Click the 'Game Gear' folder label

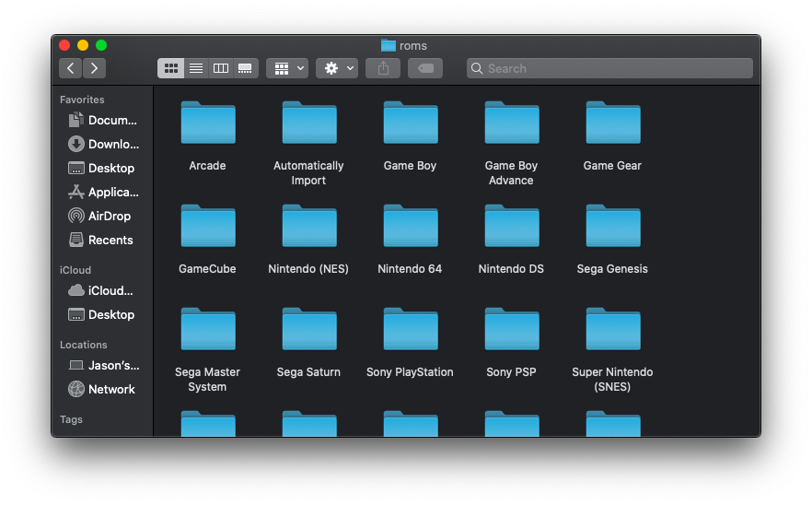click(612, 166)
